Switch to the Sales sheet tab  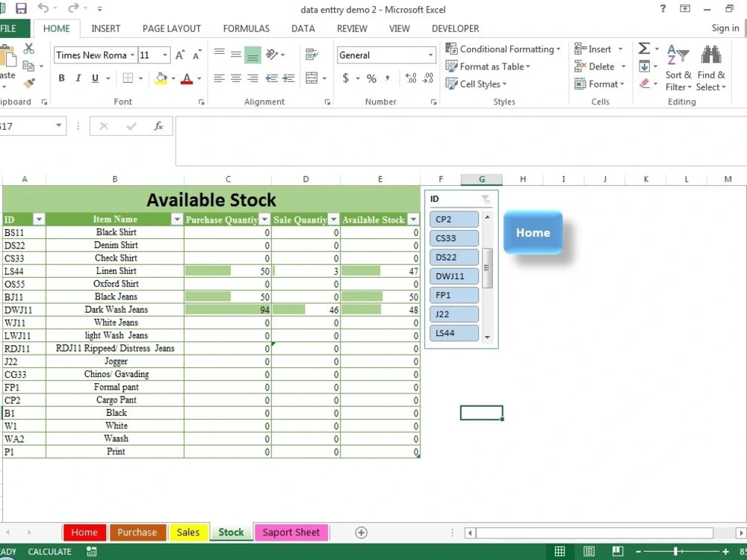(188, 532)
